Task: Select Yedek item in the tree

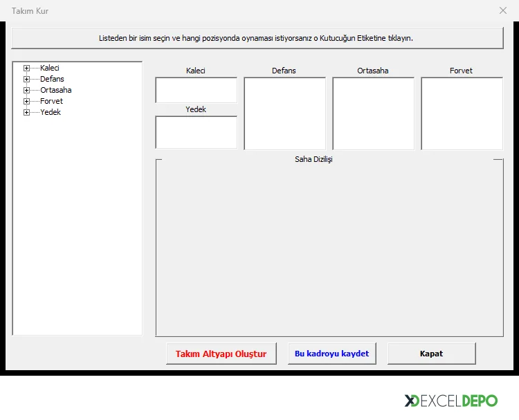Action: [x=51, y=112]
